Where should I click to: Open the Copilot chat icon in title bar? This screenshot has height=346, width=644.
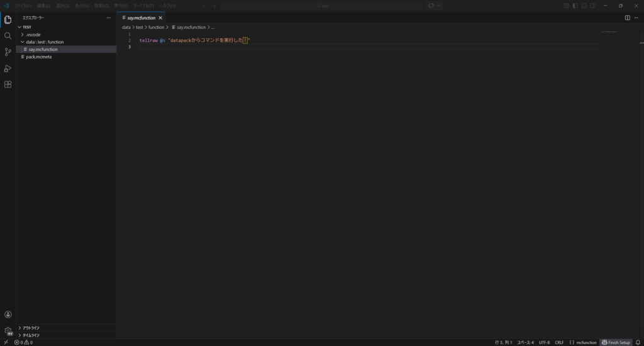(431, 6)
